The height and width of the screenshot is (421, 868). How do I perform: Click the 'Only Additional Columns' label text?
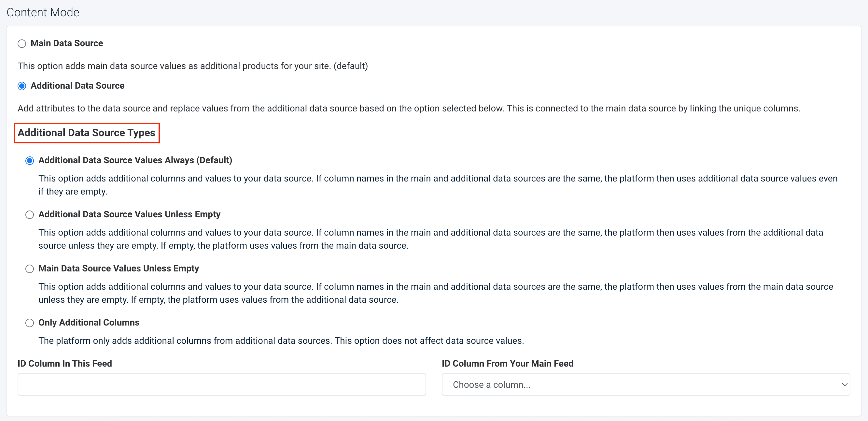pos(89,323)
